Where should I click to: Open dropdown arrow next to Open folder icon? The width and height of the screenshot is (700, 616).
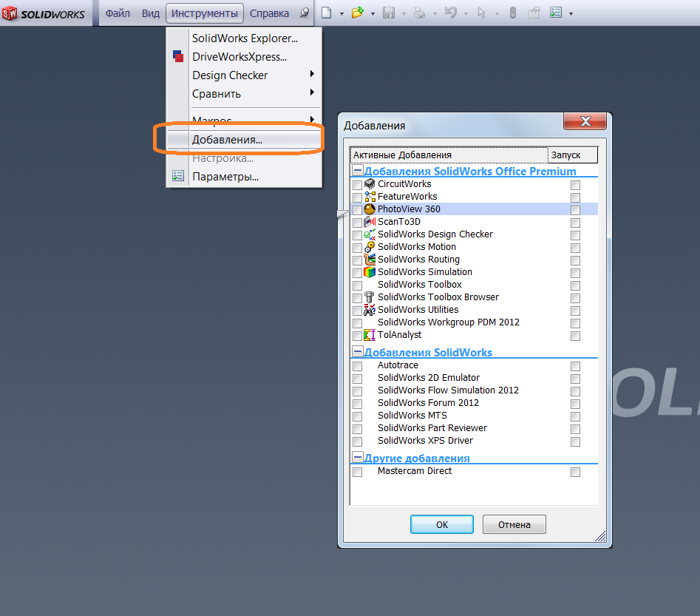373,14
